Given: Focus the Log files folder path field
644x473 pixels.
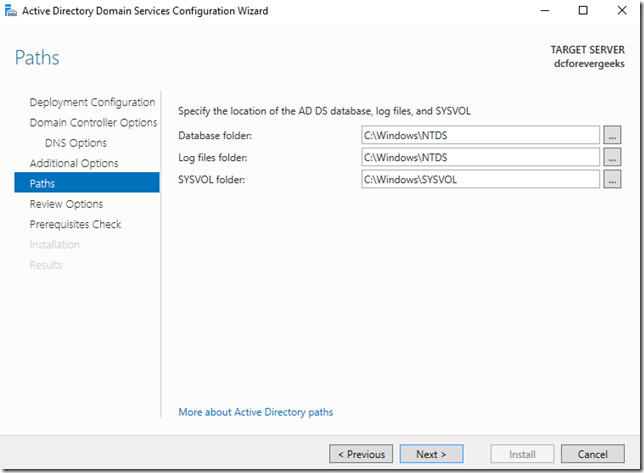Looking at the screenshot, I should tap(480, 157).
